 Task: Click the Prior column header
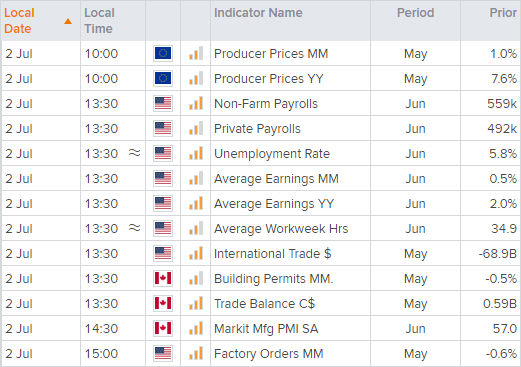click(503, 13)
